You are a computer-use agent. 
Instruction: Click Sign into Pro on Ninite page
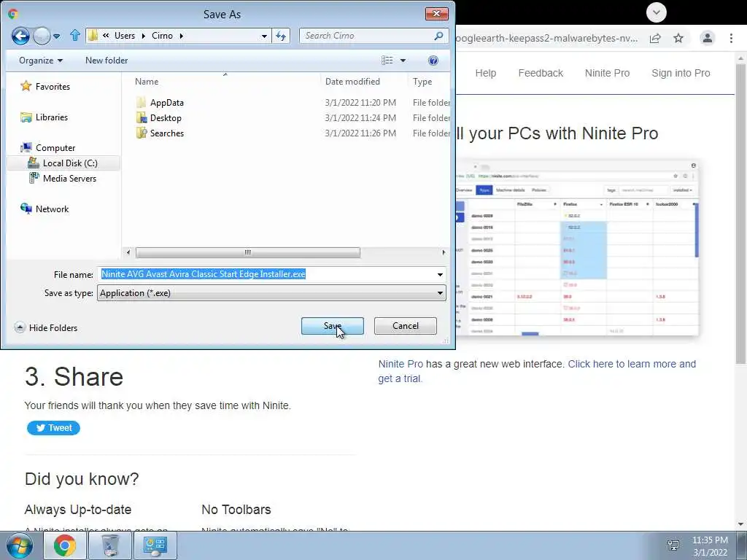[681, 73]
